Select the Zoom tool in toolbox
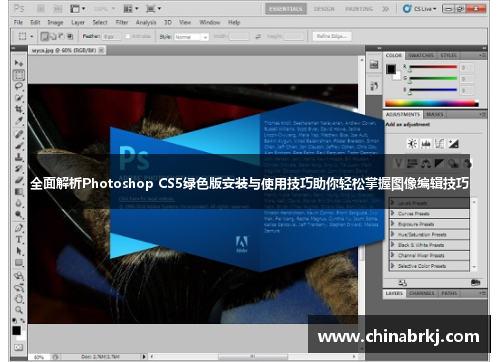Viewport: 500px width, 362px height. click(x=19, y=310)
